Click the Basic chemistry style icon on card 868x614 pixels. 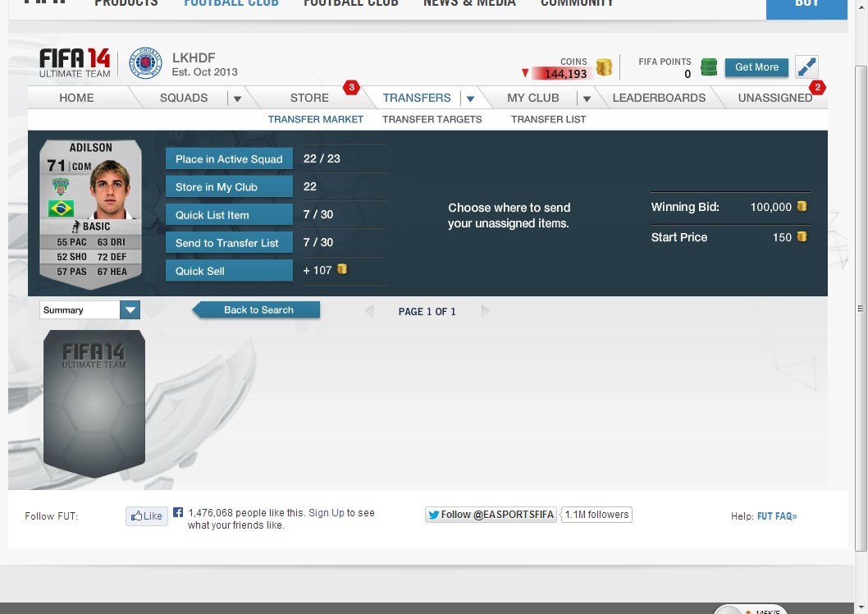click(75, 227)
